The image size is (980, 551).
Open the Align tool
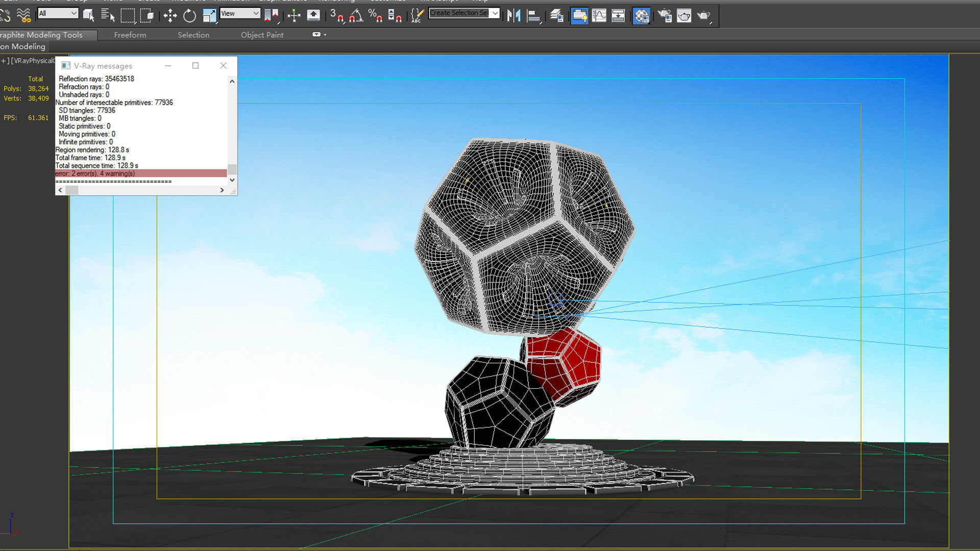[533, 16]
